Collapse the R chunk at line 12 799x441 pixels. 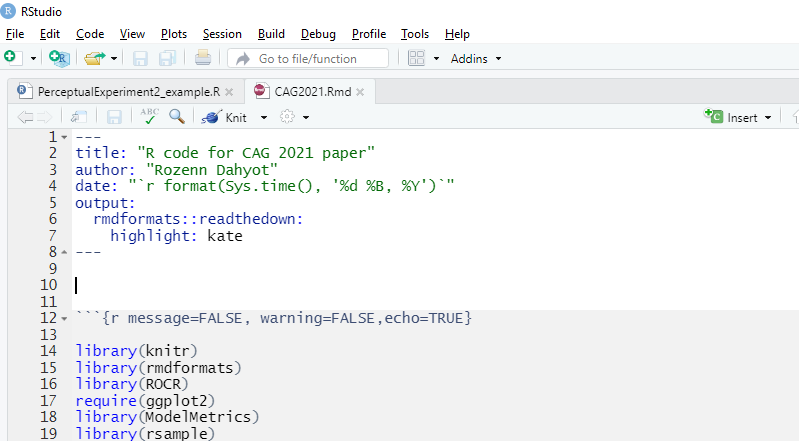point(64,319)
